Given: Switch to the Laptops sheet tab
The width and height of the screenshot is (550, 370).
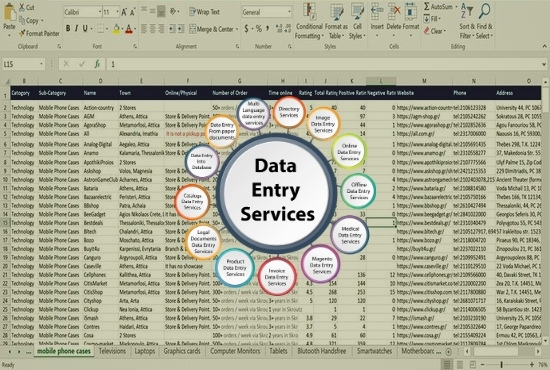Looking at the screenshot, I should [x=145, y=351].
